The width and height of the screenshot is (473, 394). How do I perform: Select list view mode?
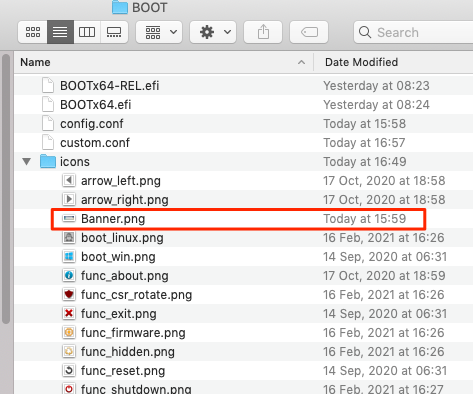[60, 32]
